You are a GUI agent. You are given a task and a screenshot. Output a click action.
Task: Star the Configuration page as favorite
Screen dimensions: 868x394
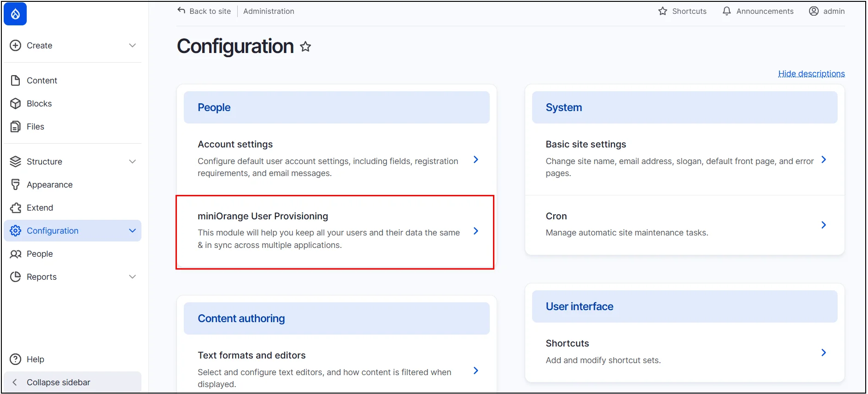(x=305, y=47)
